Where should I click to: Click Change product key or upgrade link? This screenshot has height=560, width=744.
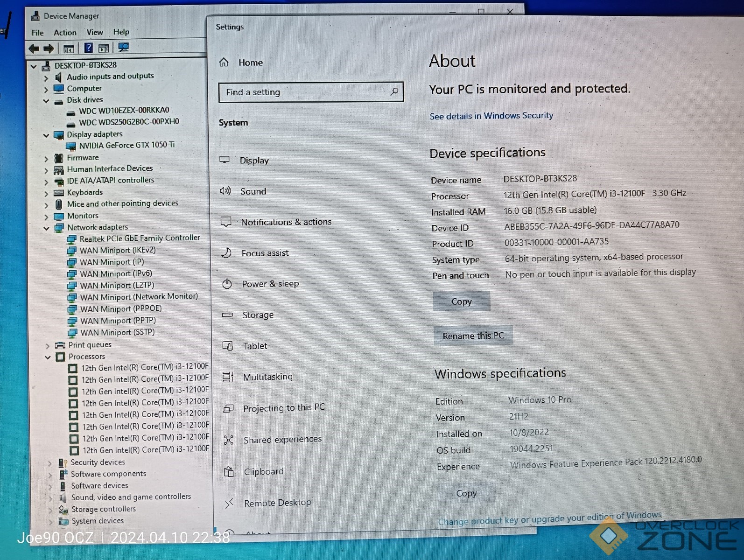click(x=550, y=518)
